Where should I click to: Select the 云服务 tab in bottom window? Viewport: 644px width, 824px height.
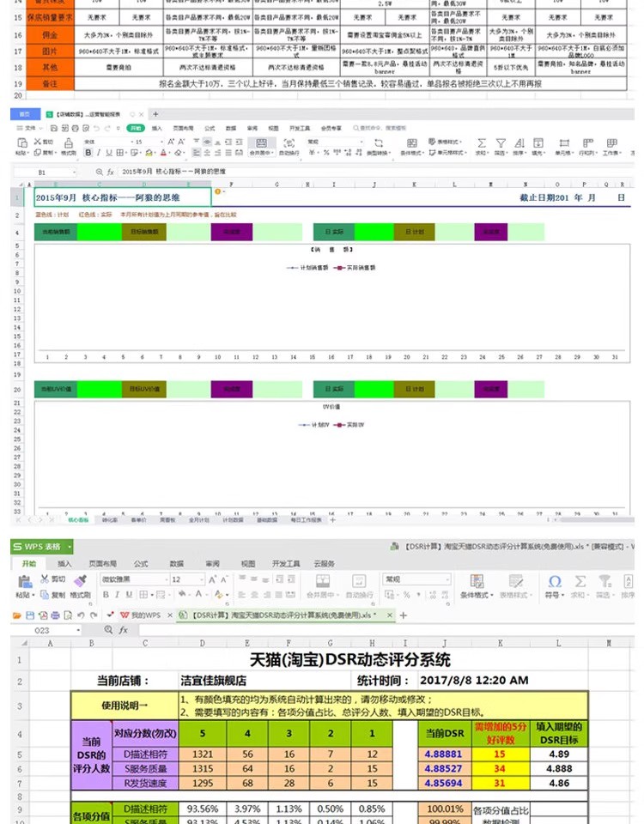(x=325, y=563)
